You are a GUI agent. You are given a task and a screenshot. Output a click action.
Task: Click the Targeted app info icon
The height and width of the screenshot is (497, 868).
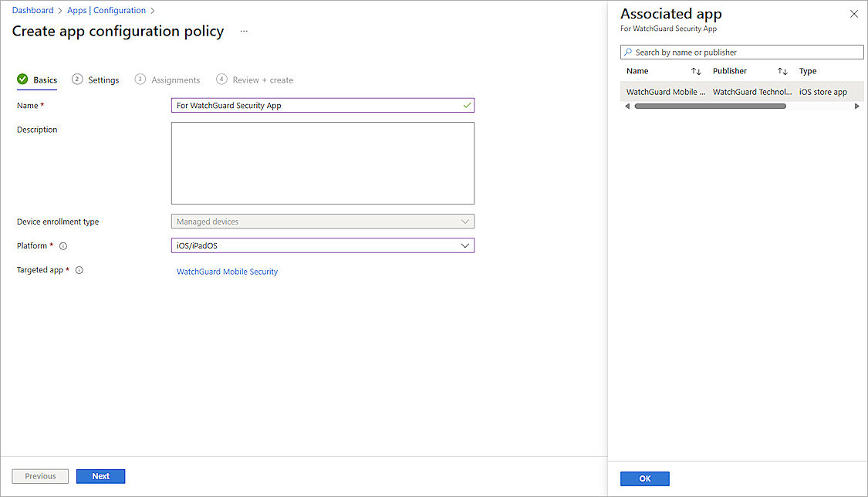tap(79, 271)
